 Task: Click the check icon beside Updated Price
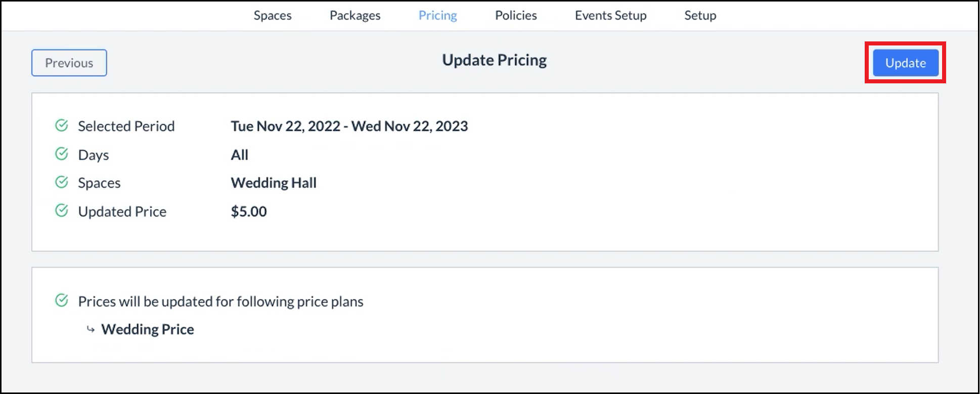click(x=62, y=210)
